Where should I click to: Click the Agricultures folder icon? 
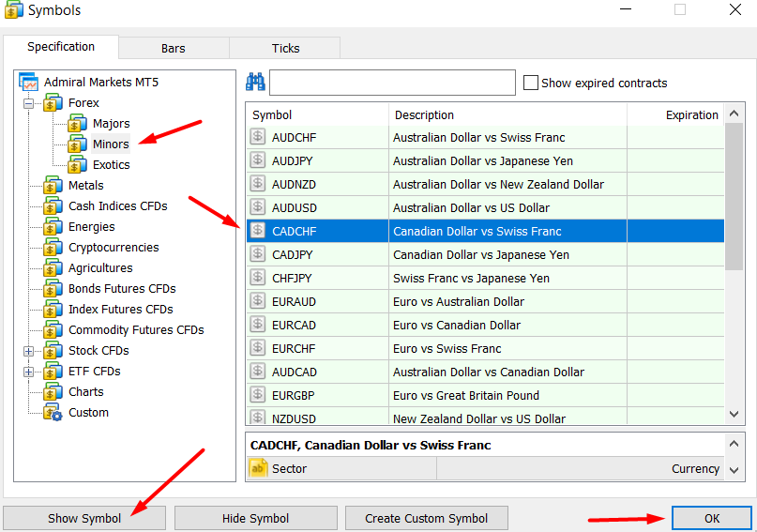(53, 268)
